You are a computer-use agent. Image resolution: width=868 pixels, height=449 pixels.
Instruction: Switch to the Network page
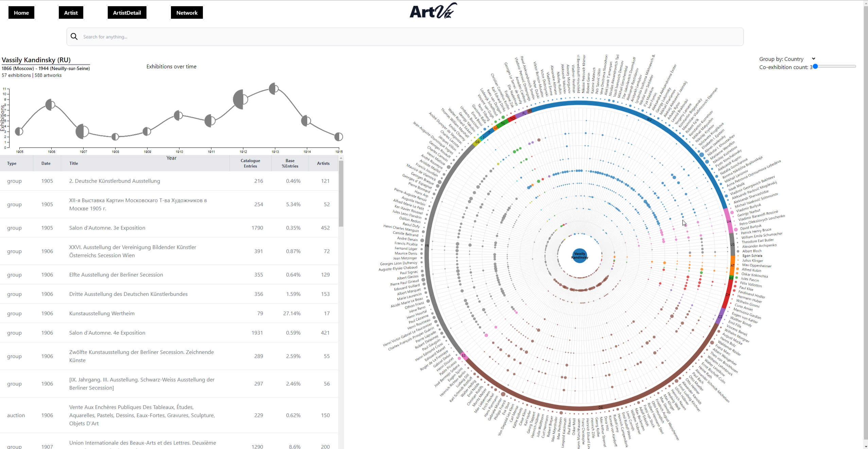pos(187,13)
